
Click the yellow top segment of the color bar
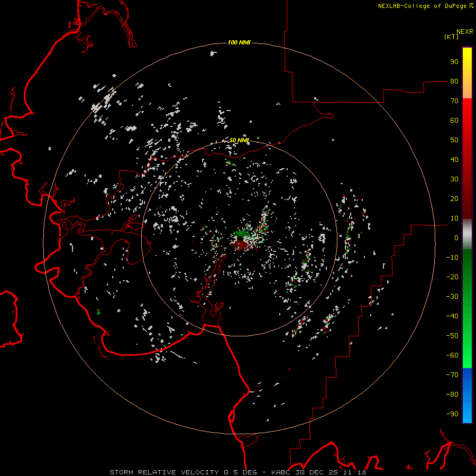(467, 73)
